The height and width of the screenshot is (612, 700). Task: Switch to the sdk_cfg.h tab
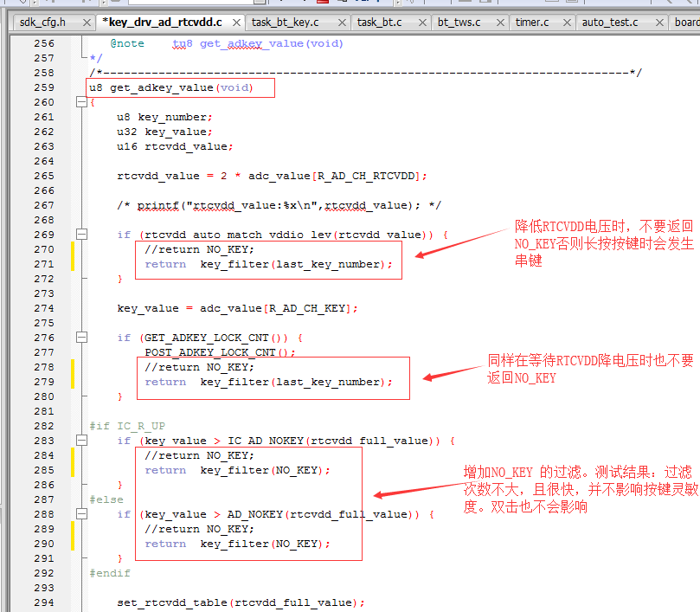[x=43, y=23]
